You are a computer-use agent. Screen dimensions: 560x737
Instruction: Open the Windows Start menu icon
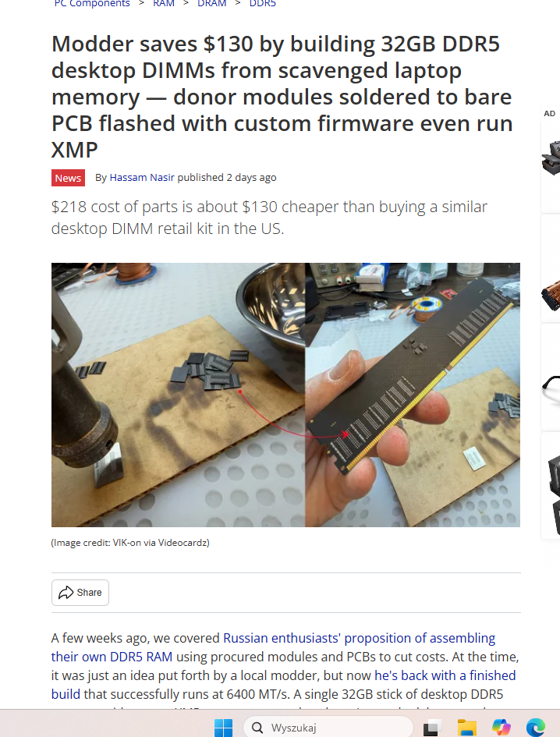click(x=223, y=728)
